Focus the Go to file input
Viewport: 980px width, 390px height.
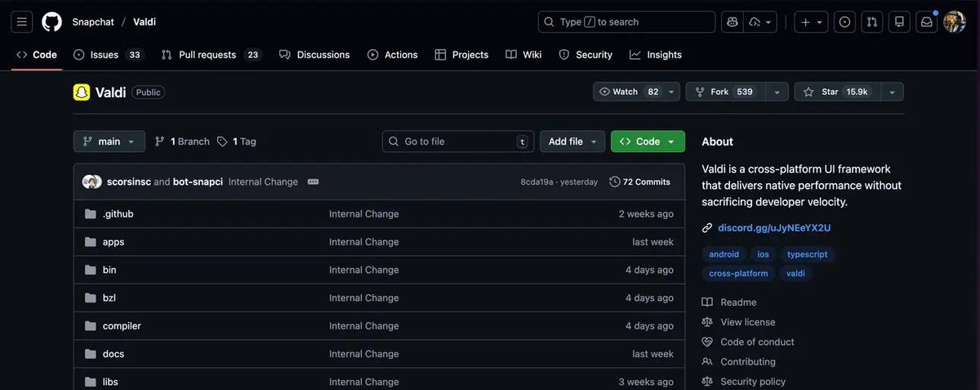(x=458, y=141)
